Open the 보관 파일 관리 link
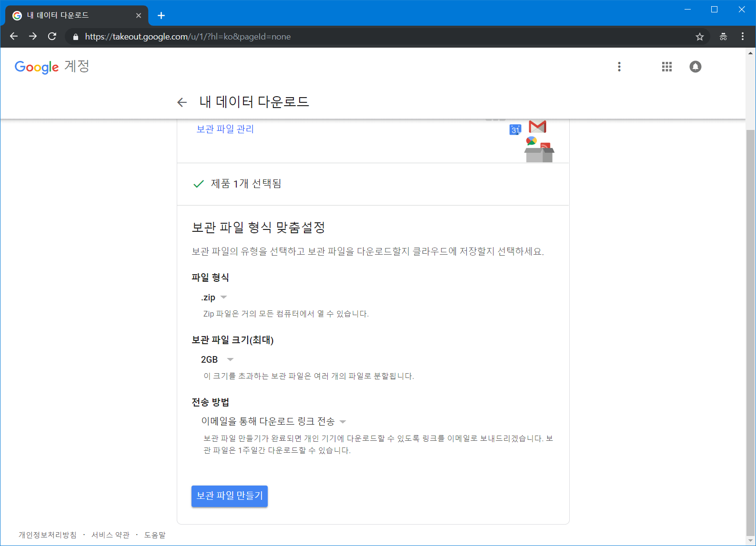The image size is (756, 546). [x=225, y=129]
